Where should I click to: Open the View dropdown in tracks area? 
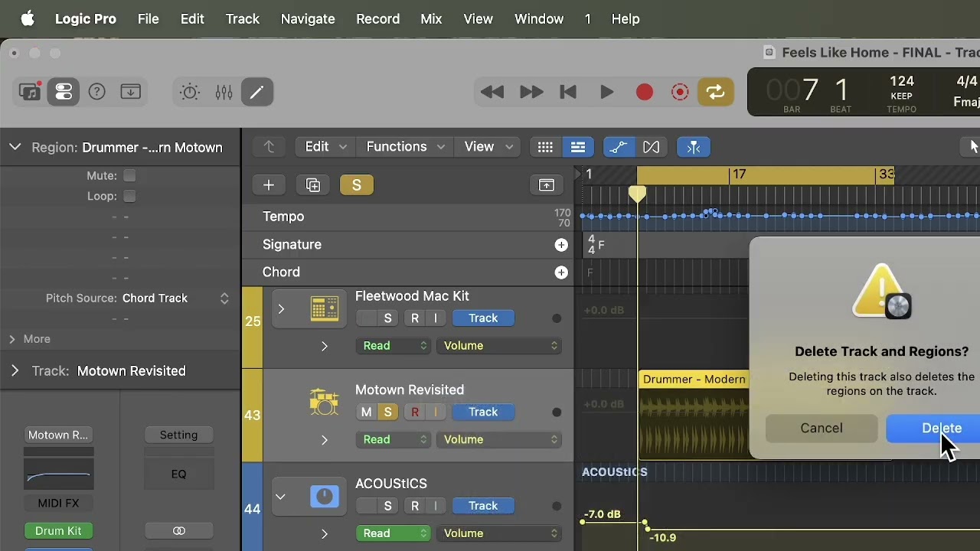[487, 147]
